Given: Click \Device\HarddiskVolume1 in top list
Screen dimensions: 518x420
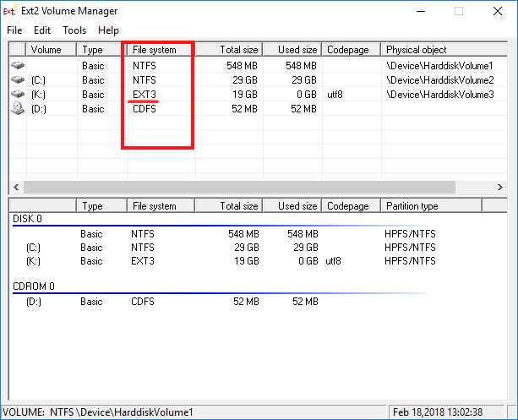Looking at the screenshot, I should pos(439,66).
